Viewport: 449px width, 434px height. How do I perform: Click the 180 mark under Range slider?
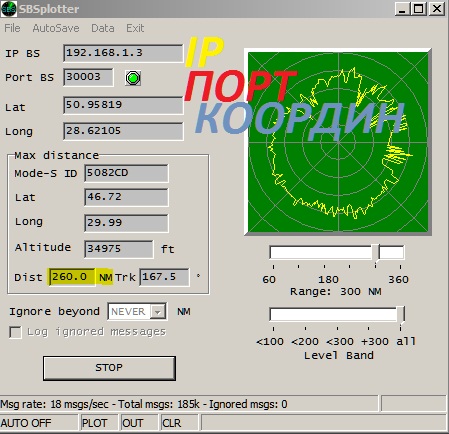click(x=328, y=279)
